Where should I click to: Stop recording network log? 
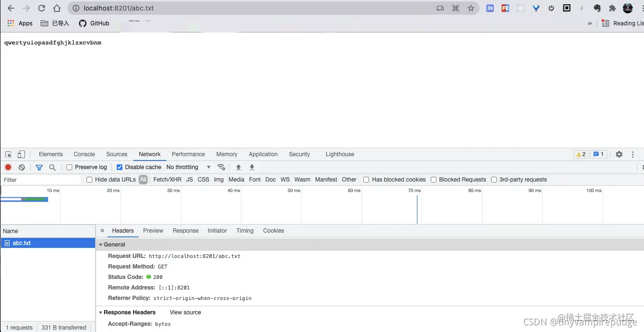(x=8, y=167)
